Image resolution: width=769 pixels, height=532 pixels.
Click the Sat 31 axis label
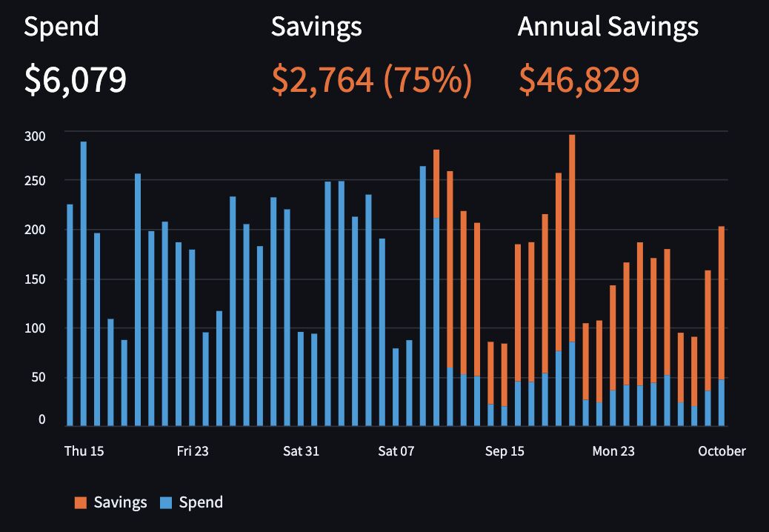click(301, 451)
